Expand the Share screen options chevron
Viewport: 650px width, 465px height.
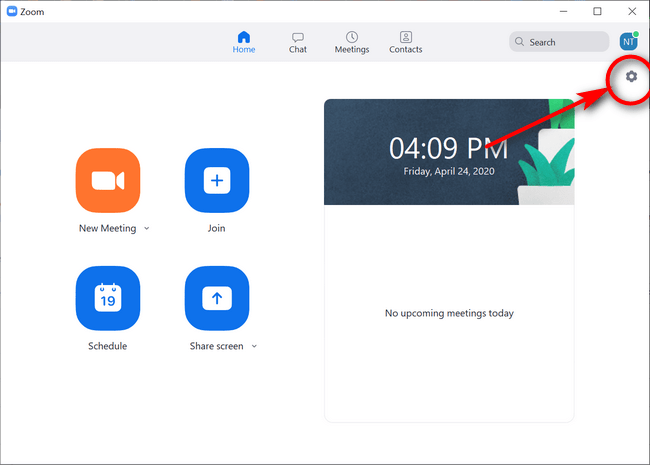(254, 346)
